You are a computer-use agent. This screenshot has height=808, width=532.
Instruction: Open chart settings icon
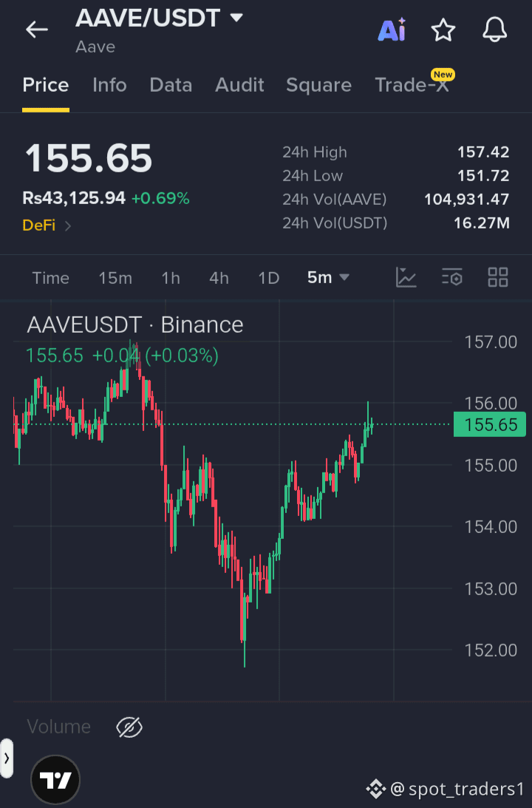pyautogui.click(x=451, y=277)
